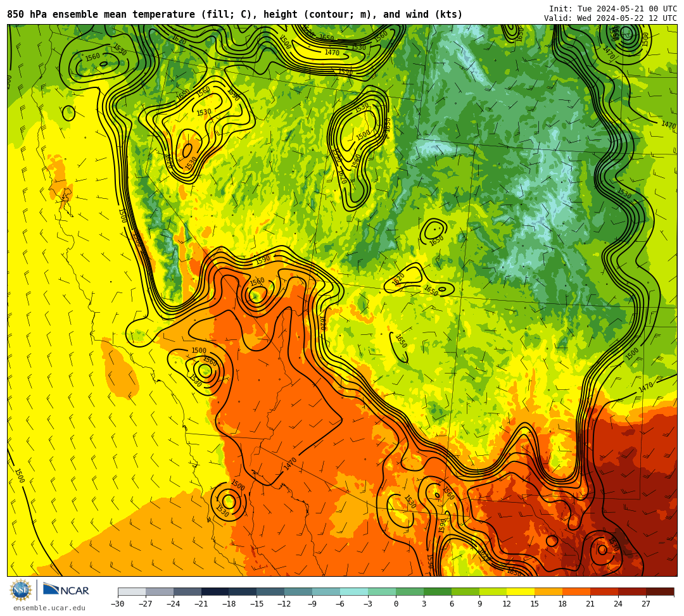This screenshot has height=616, width=684.
Task: Pick the light aqua -6 to -3 swatch
Action: (354, 591)
